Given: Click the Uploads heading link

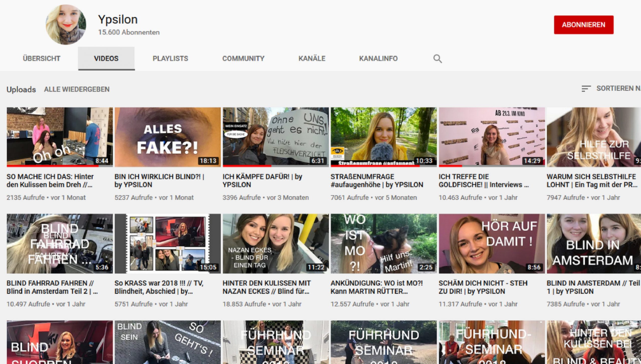Looking at the screenshot, I should pos(21,89).
